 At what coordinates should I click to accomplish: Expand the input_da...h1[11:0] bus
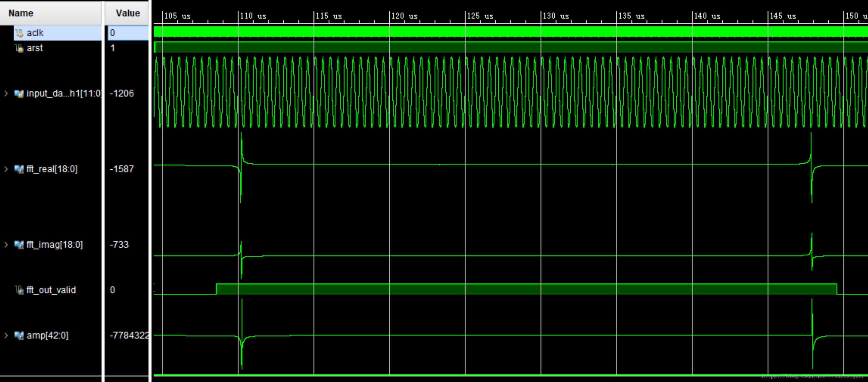point(6,93)
